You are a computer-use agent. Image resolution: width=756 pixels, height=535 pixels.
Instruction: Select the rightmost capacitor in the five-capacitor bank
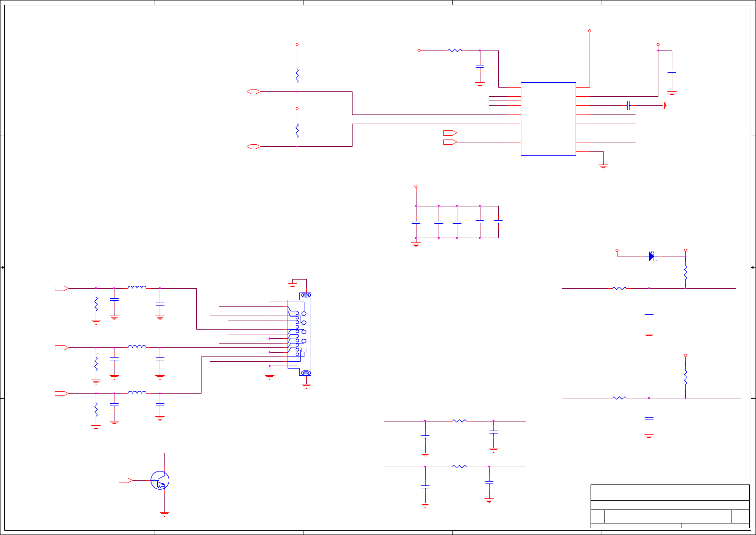(x=498, y=222)
